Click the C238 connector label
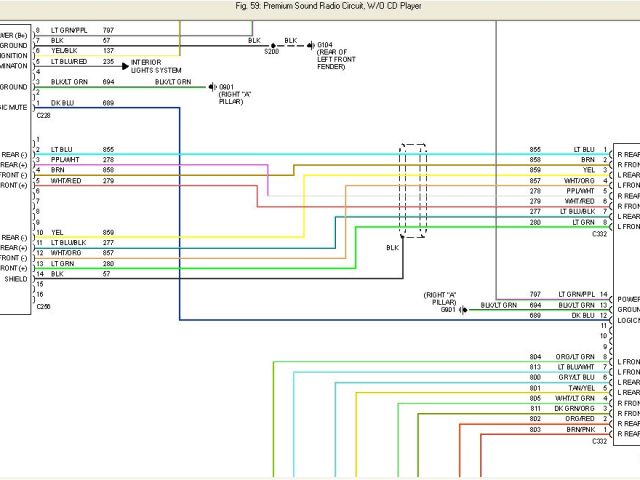This screenshot has height=480, width=640. 44,114
